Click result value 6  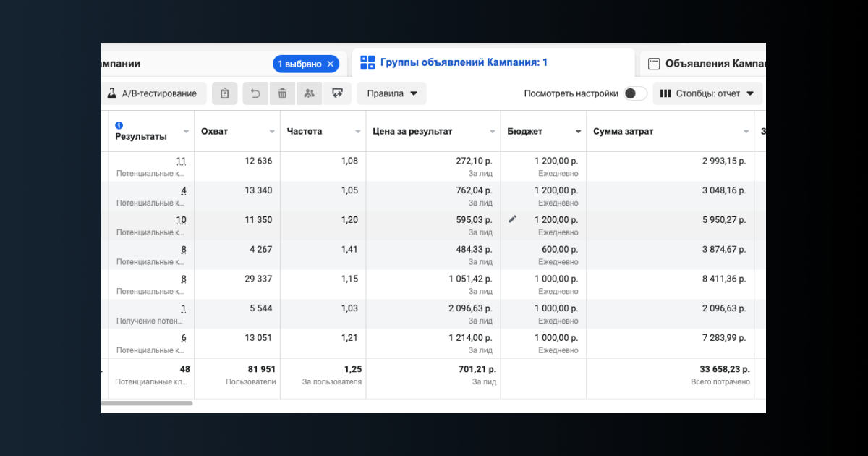coord(184,338)
